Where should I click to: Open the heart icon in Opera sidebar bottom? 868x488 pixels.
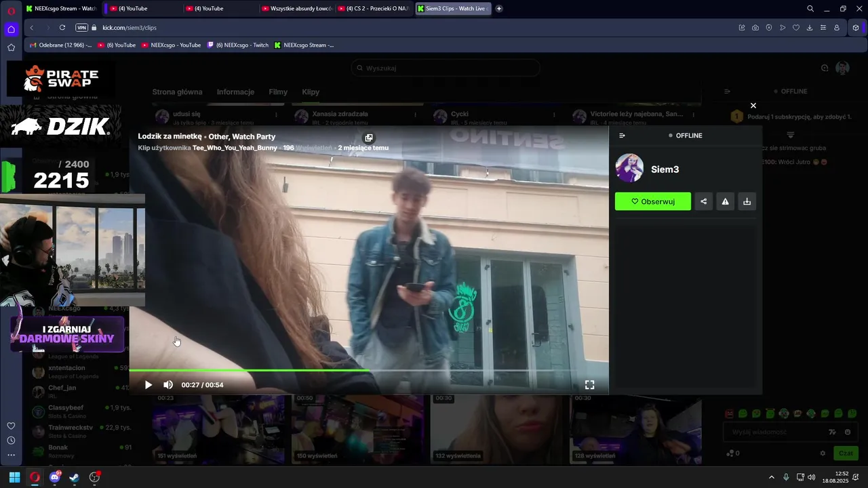[x=11, y=426]
